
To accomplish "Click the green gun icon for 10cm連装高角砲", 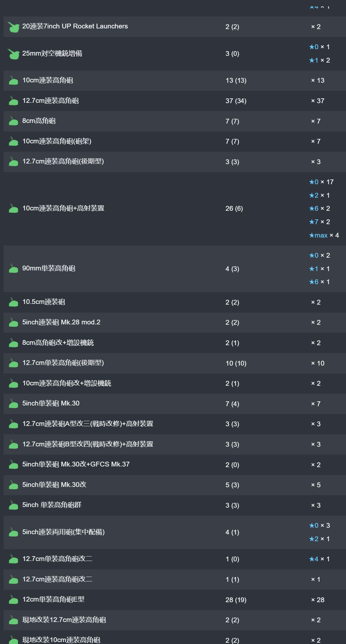I will coord(13,80).
